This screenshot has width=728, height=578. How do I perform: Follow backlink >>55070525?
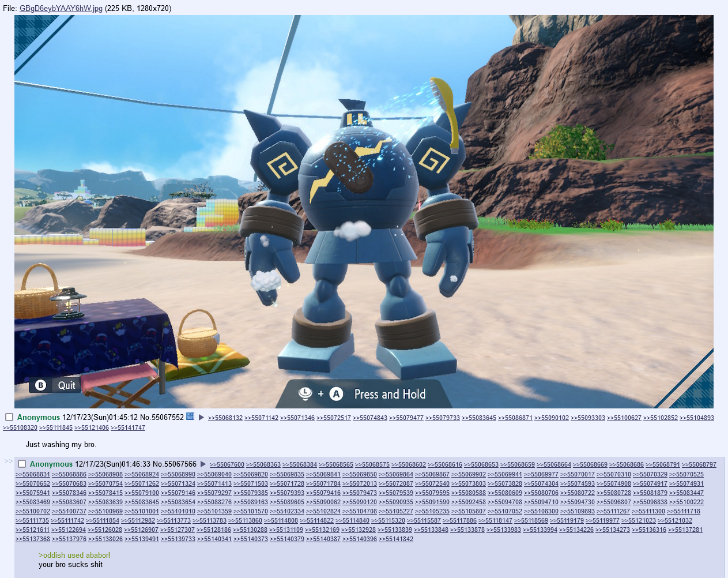[686, 474]
